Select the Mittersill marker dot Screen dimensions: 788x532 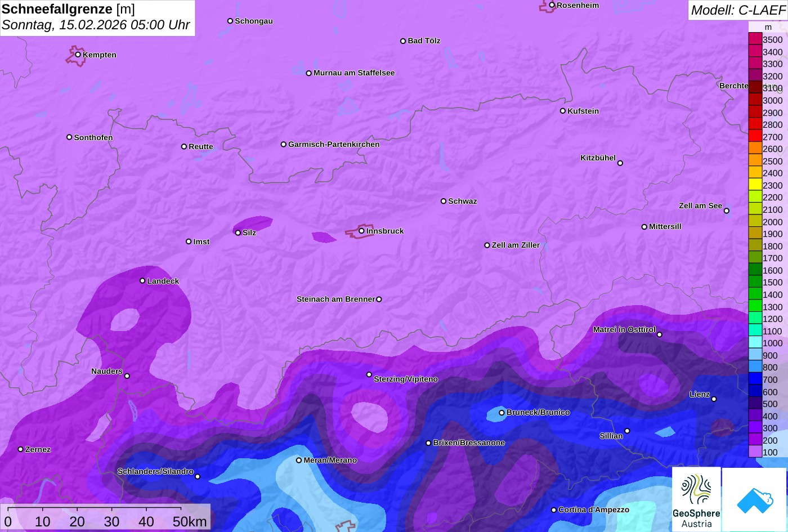[x=644, y=227]
